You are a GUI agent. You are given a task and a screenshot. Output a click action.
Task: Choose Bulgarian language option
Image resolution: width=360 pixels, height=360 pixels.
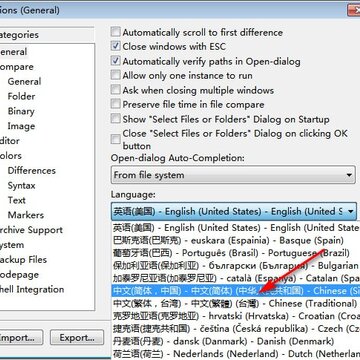tap(236, 266)
